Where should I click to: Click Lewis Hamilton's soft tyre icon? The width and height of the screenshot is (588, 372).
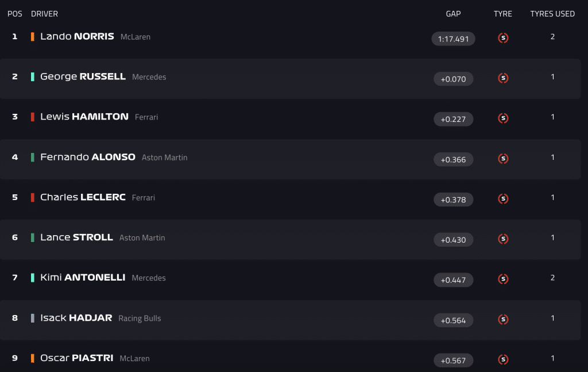click(503, 118)
